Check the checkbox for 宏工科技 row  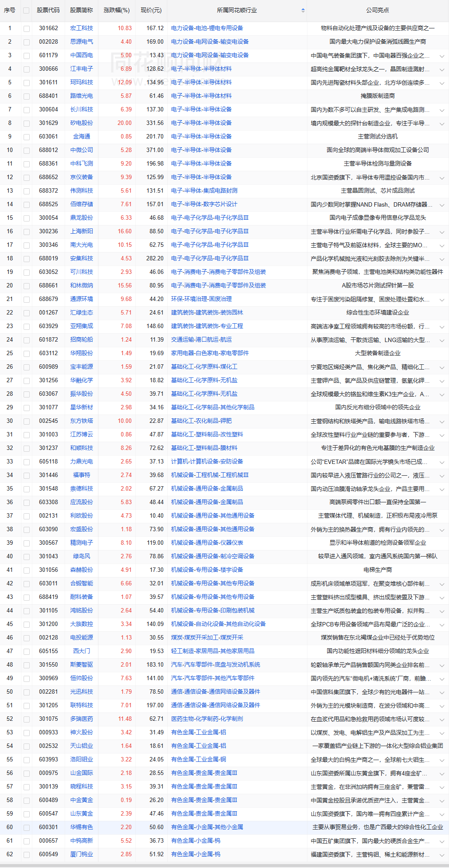click(x=27, y=28)
